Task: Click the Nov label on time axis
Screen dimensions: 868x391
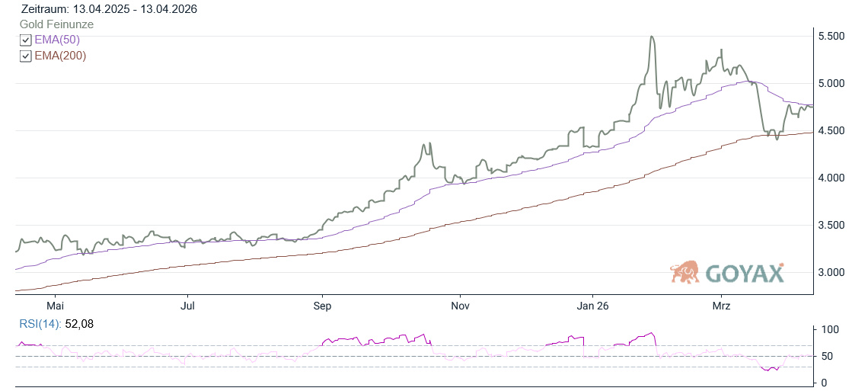Action: tap(460, 306)
